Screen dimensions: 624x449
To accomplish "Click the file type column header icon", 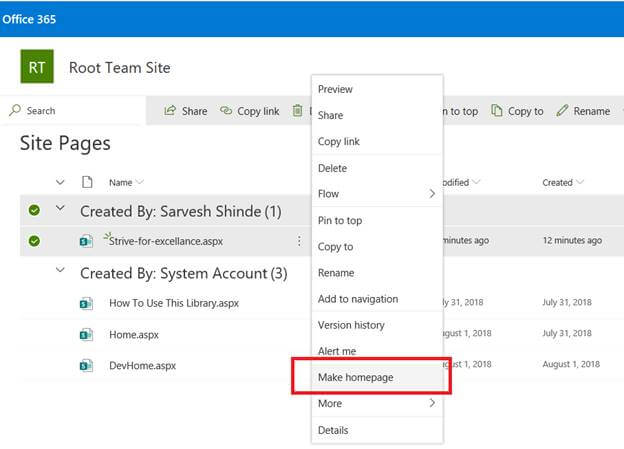I will click(87, 182).
